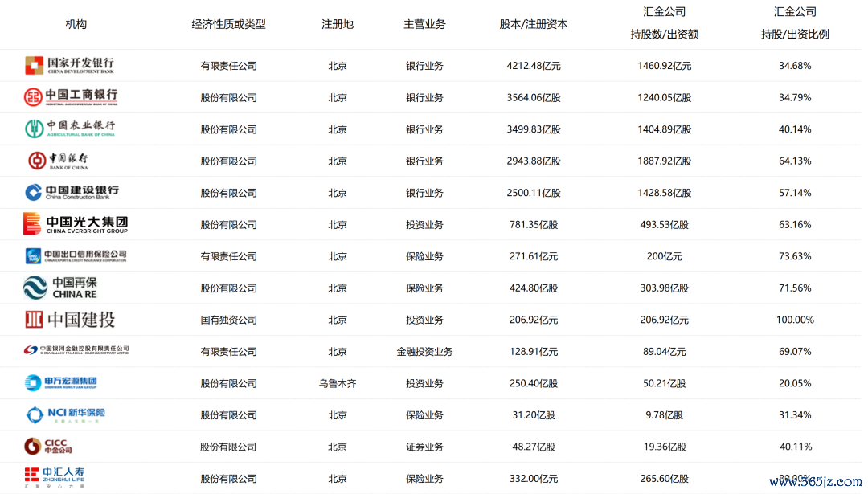Click the Bank of China logo

pyautogui.click(x=58, y=161)
